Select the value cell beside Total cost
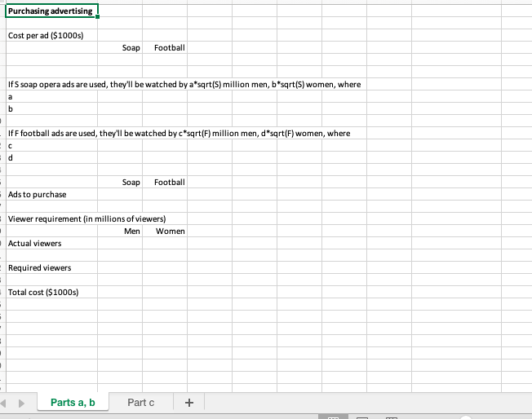532x419 pixels. [x=120, y=292]
